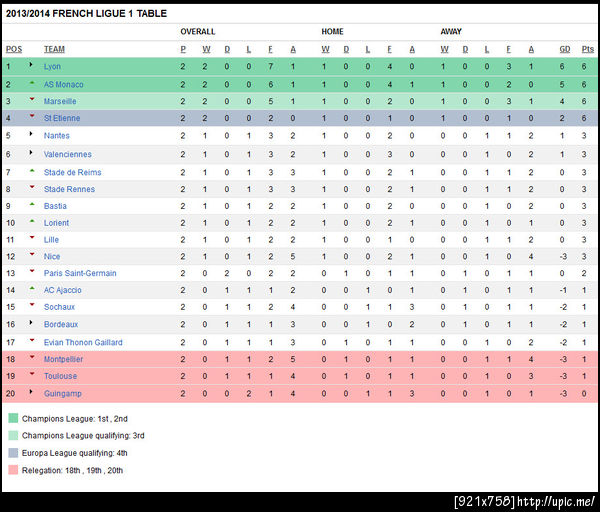The image size is (600, 512).
Task: Click the green up arrow beside Stade de Reims
Action: [32, 170]
